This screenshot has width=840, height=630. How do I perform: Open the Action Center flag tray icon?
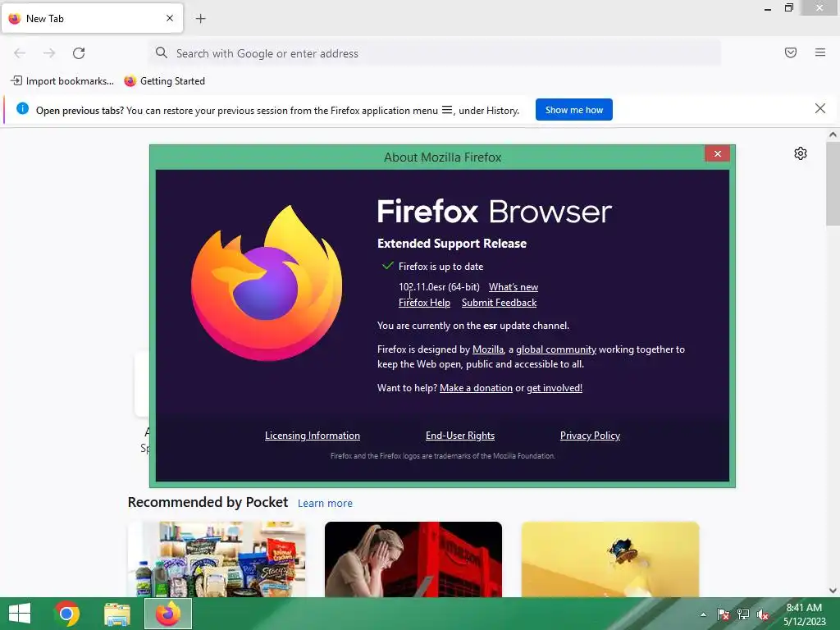click(x=723, y=614)
